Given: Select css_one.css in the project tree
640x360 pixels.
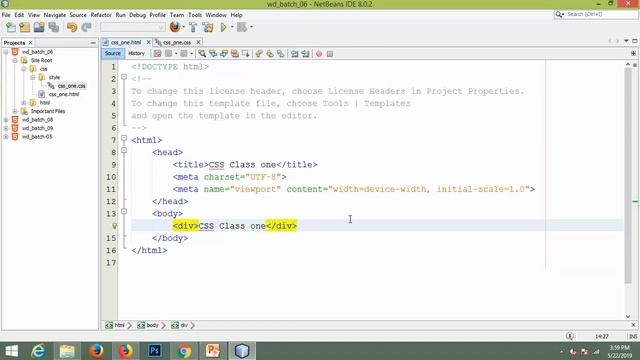Looking at the screenshot, I should (x=71, y=86).
